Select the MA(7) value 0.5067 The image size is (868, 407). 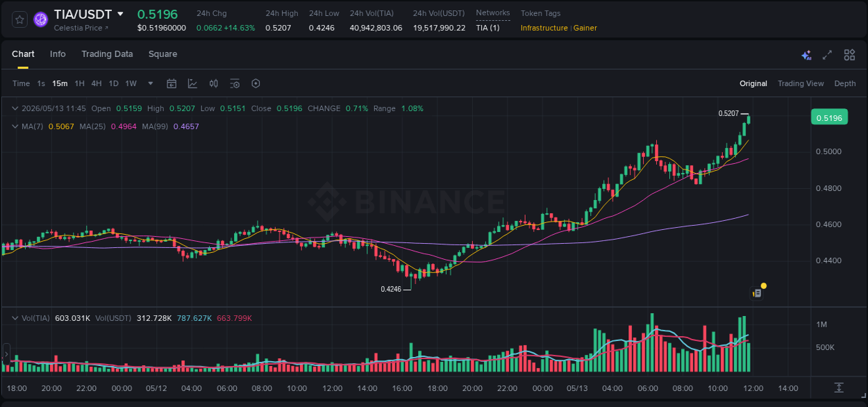60,126
